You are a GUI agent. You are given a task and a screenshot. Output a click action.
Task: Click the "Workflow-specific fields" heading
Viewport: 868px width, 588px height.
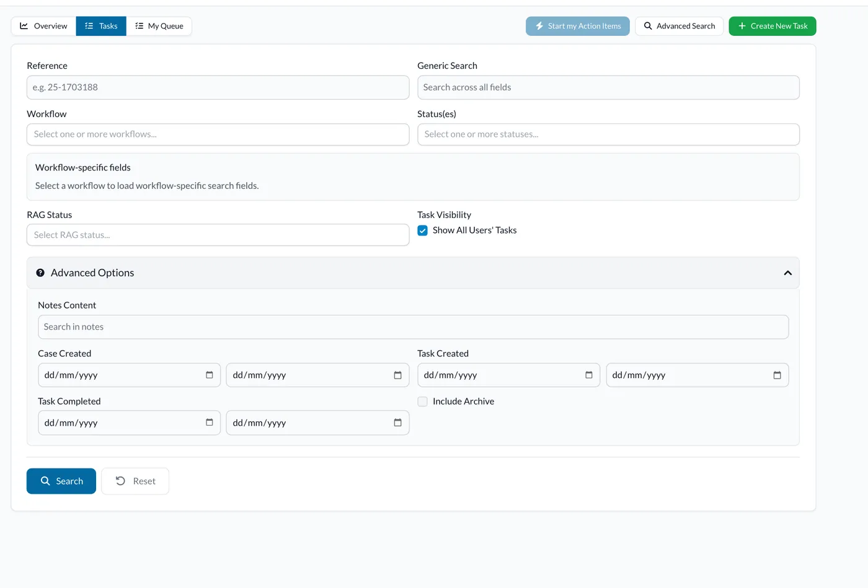(83, 167)
